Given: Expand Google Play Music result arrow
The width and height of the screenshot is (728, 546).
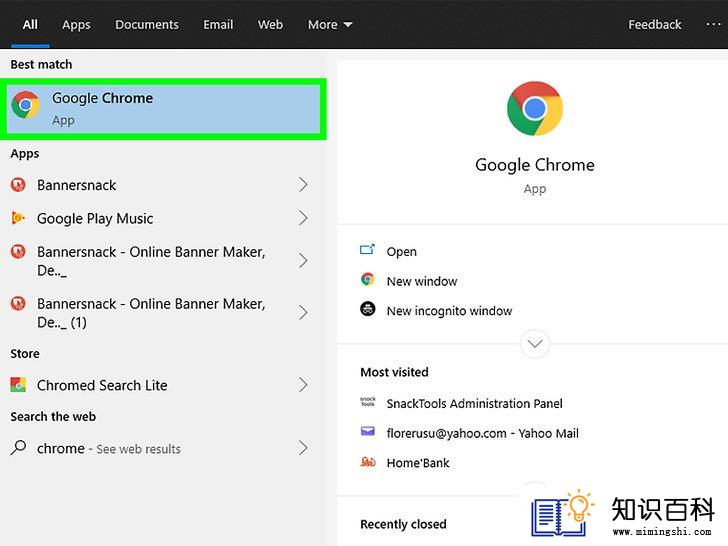Looking at the screenshot, I should point(303,218).
